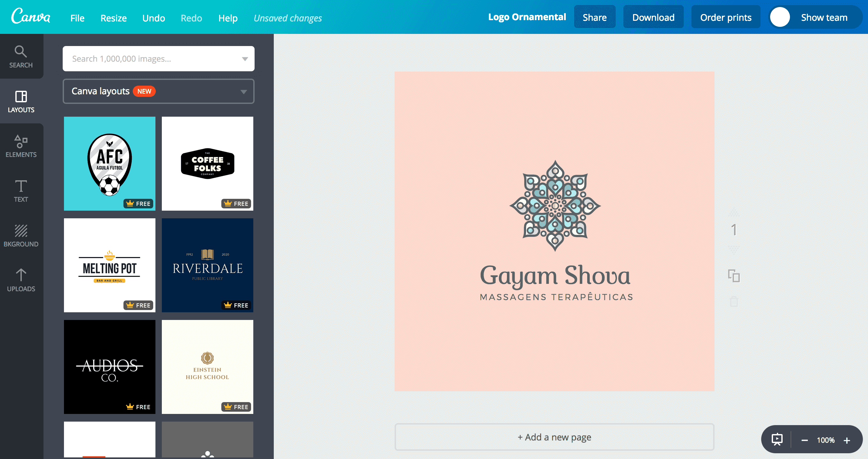Viewport: 868px width, 459px height.
Task: Click the move page down arrow
Action: click(x=734, y=250)
